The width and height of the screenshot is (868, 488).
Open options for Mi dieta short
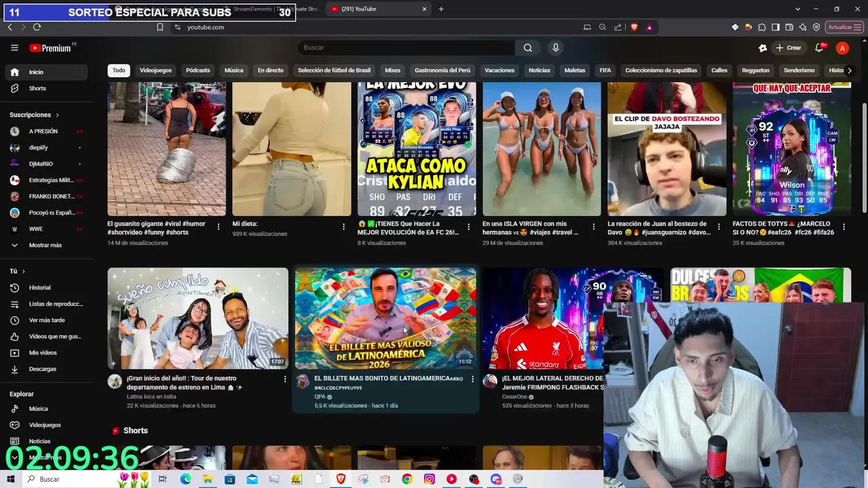point(343,226)
